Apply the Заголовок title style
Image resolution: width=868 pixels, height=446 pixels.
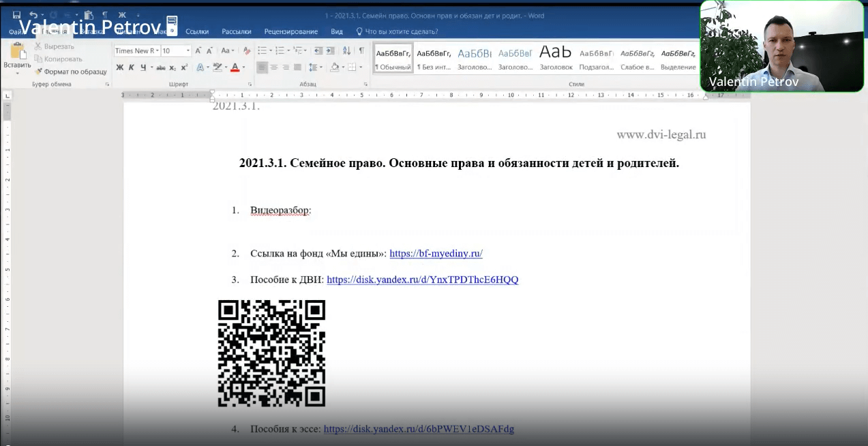coord(556,59)
